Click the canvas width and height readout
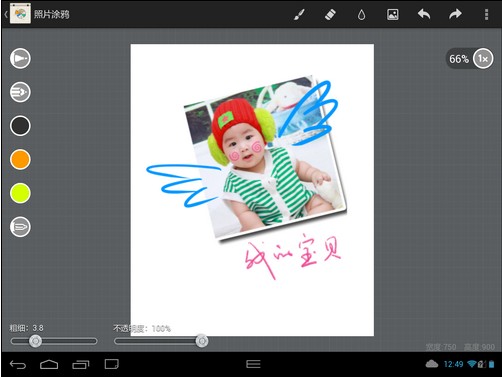Viewport: 502px width, 377px height. coord(460,347)
